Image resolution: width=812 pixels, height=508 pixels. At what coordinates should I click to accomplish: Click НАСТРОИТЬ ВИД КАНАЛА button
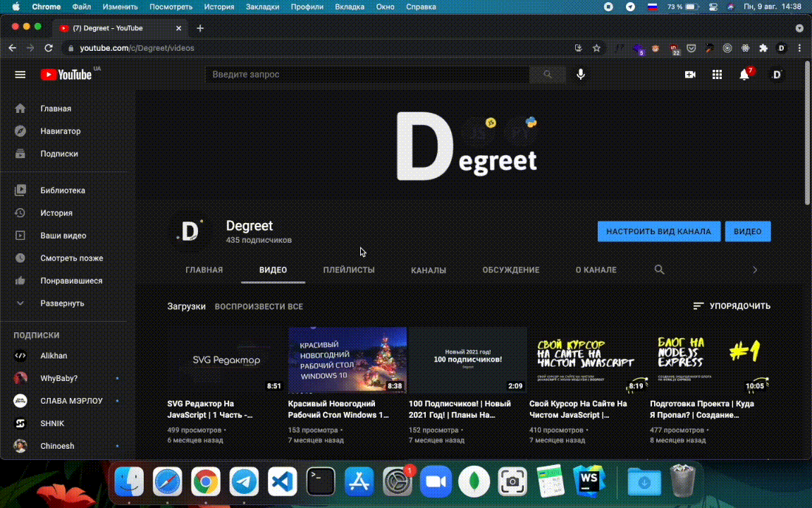[x=659, y=231]
